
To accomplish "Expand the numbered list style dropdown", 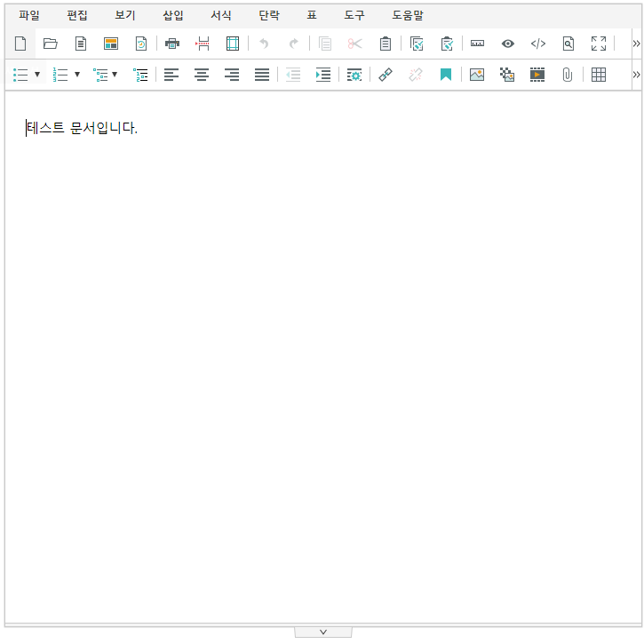I will tap(77, 76).
